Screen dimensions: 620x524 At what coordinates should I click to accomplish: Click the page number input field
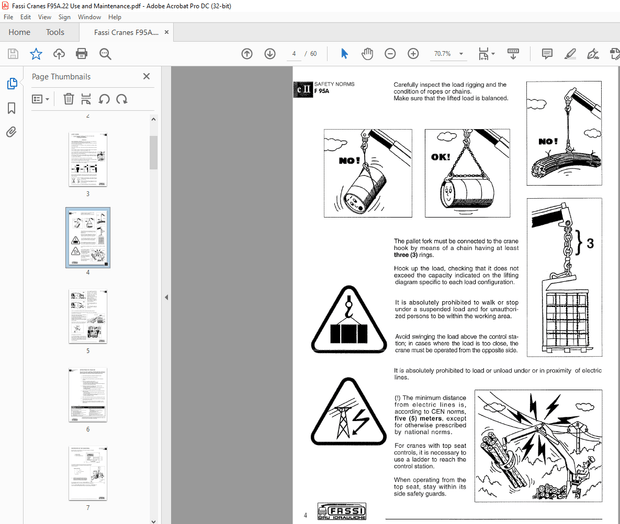[294, 53]
